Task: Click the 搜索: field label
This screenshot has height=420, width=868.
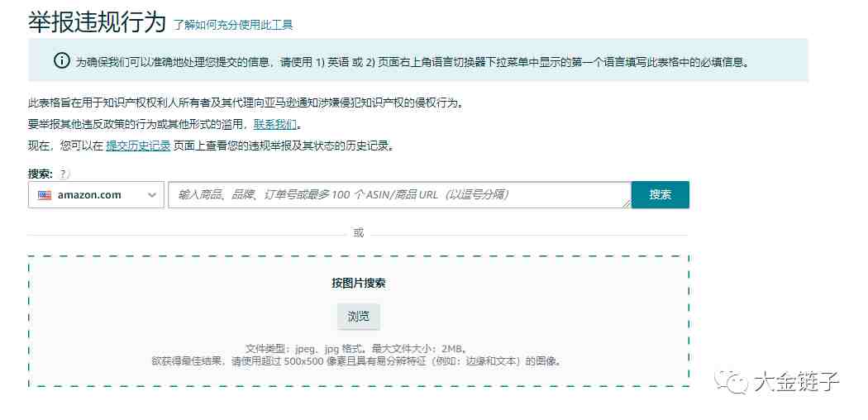Action: [x=40, y=174]
